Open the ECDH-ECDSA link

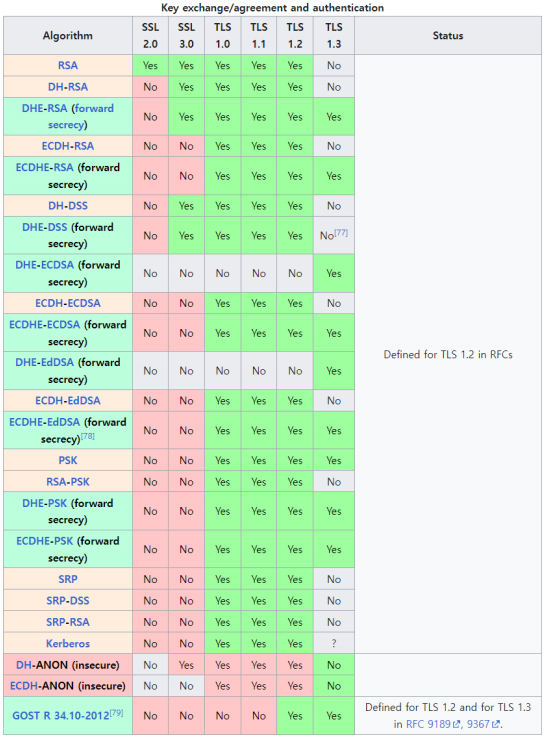pos(68,303)
